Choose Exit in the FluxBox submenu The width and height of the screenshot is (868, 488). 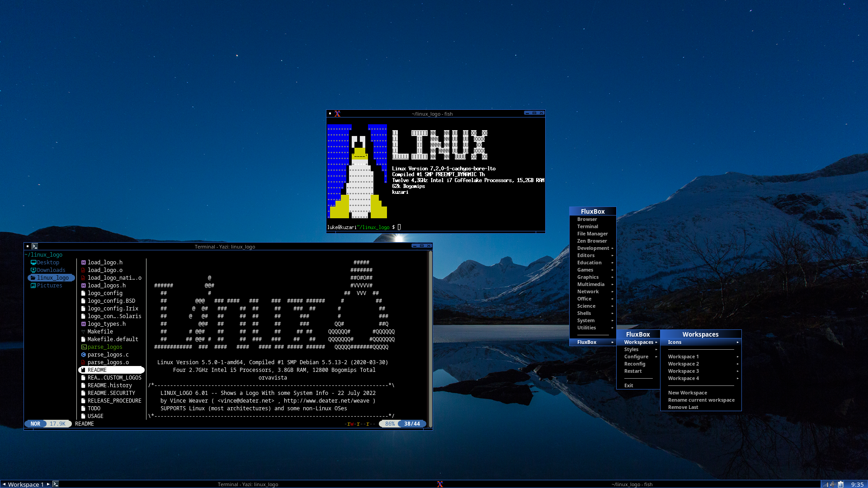(x=638, y=385)
